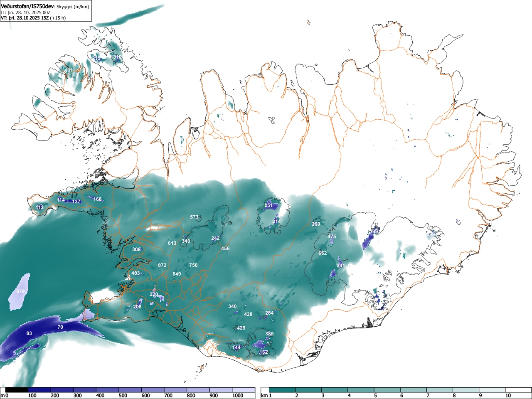
Task: Click the 'VT: þri. 28.10.2025 15Z' valid time
Action: coord(25,18)
